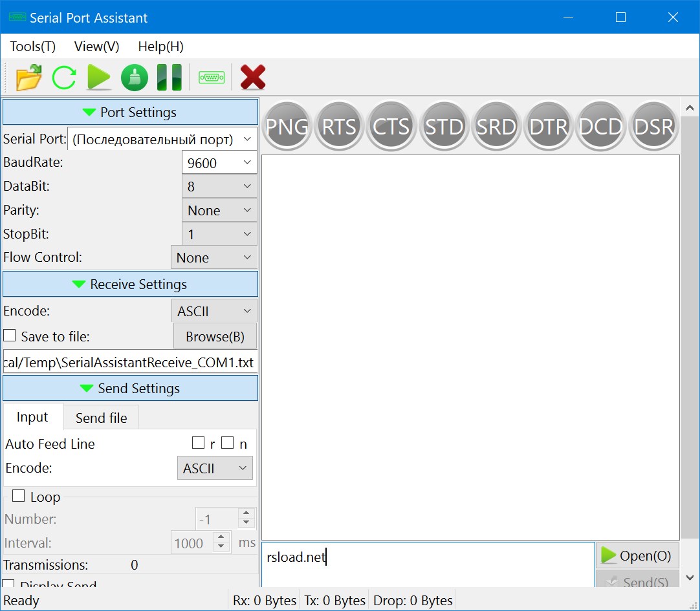Open the Tools(T) menu
Screen dimensions: 700x611
tap(33, 47)
